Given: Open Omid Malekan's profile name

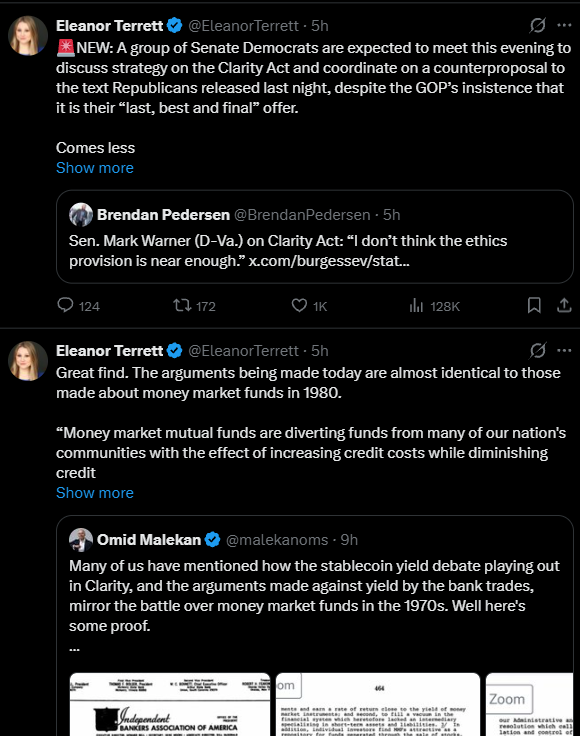Looking at the screenshot, I should point(149,540).
